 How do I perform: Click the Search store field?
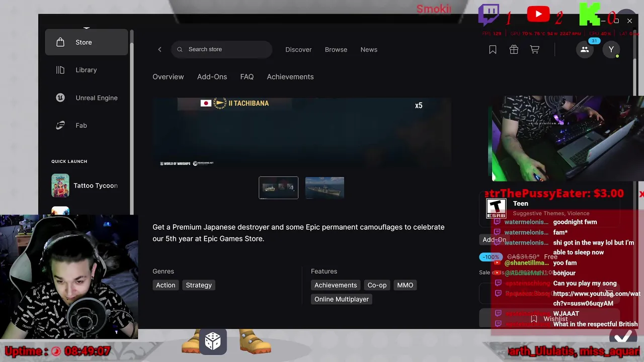pos(222,49)
